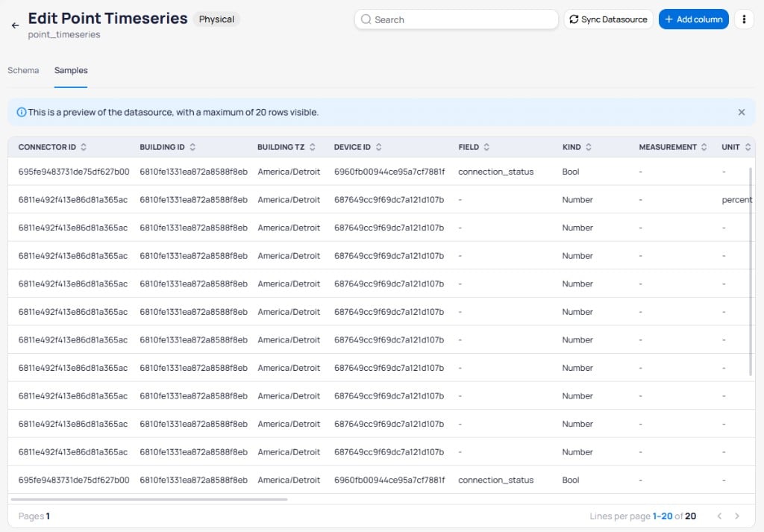Click the CONNECTOR ID header label
Viewport: 764px width, 532px height.
tap(47, 147)
